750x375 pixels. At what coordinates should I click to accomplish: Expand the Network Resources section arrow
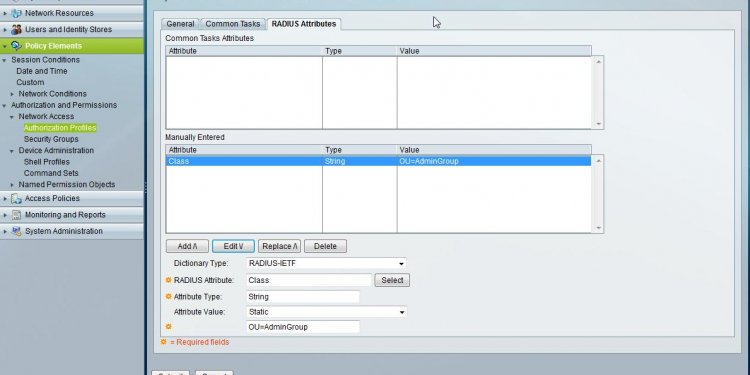[x=5, y=13]
